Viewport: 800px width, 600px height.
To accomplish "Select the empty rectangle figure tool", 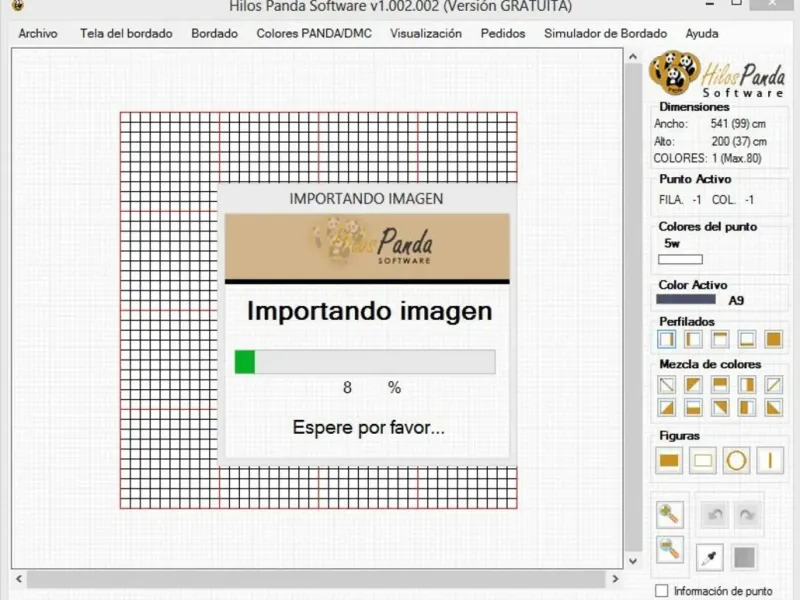I will coord(703,461).
